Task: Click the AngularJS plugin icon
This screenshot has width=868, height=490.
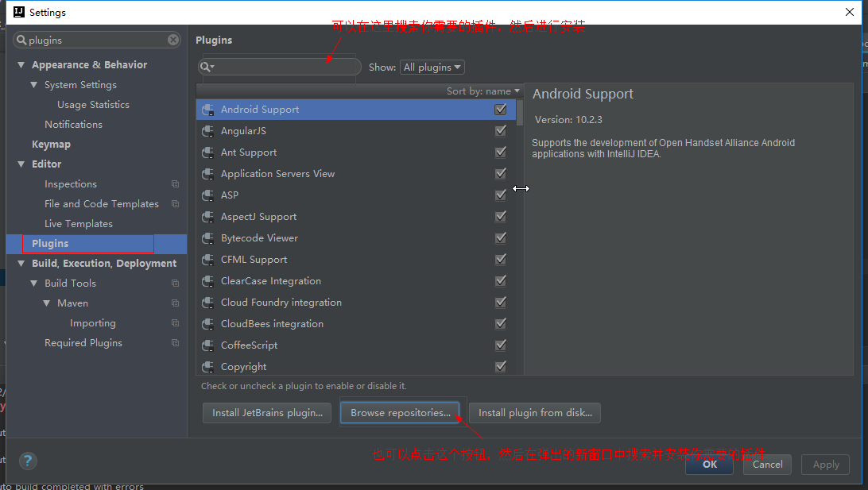Action: [208, 131]
